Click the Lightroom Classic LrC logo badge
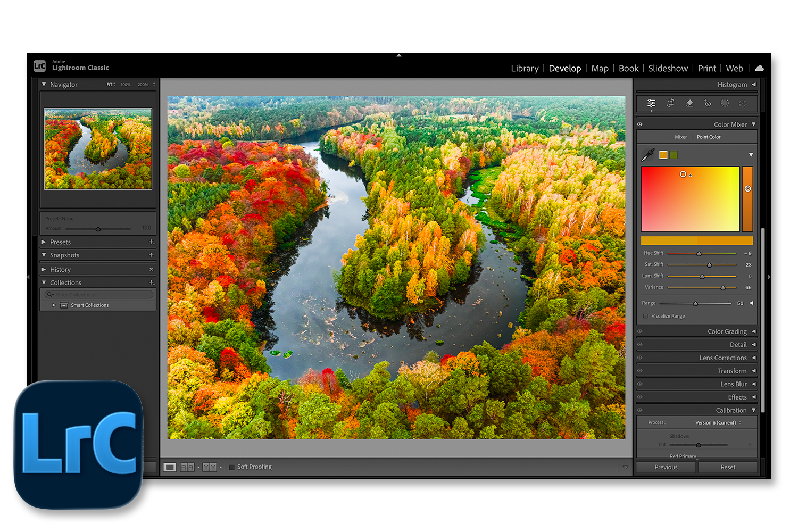Screen dimensions: 798x532 tap(40, 66)
